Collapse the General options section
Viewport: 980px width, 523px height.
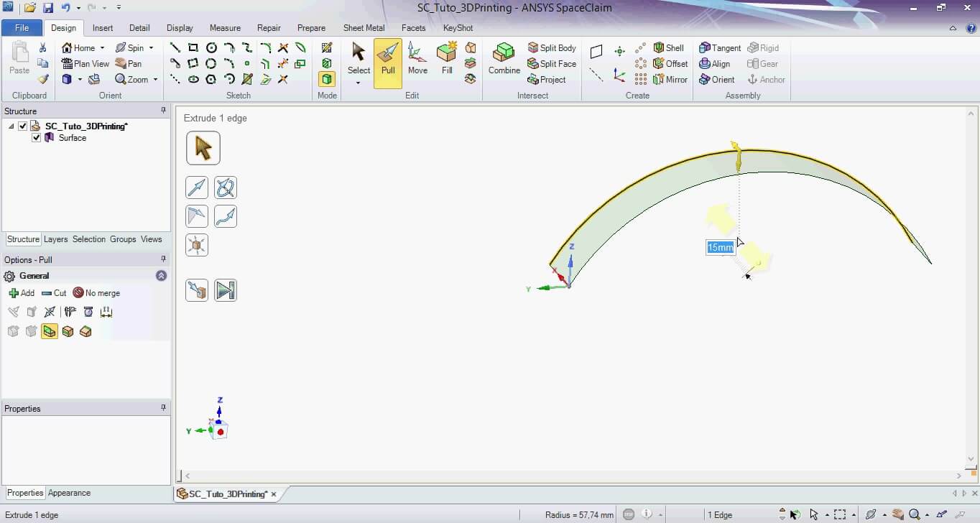pyautogui.click(x=161, y=276)
